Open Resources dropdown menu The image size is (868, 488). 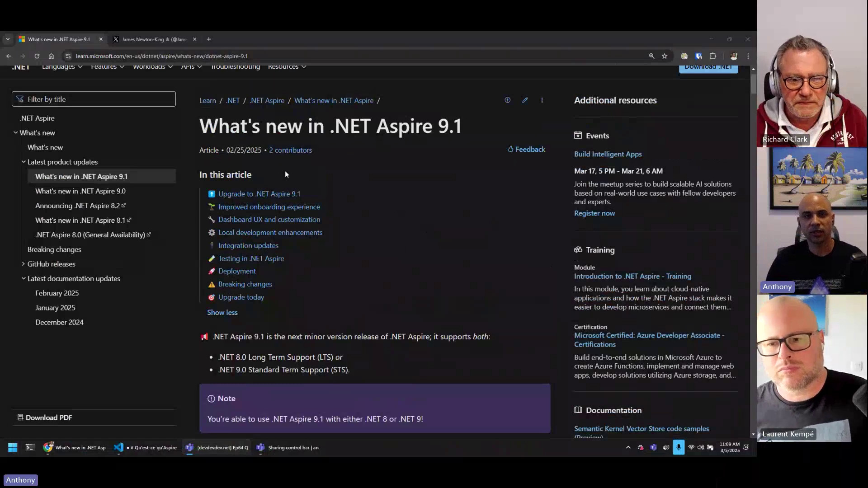click(x=287, y=67)
